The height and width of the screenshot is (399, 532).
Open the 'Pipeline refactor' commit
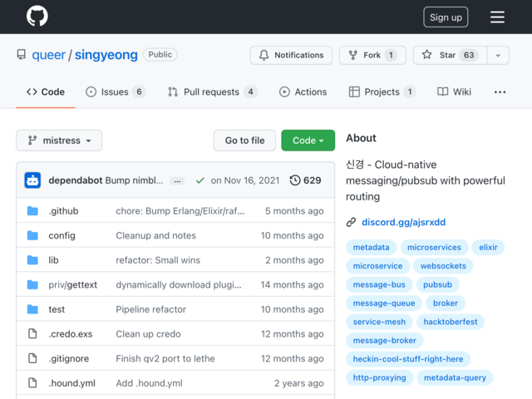pos(150,309)
